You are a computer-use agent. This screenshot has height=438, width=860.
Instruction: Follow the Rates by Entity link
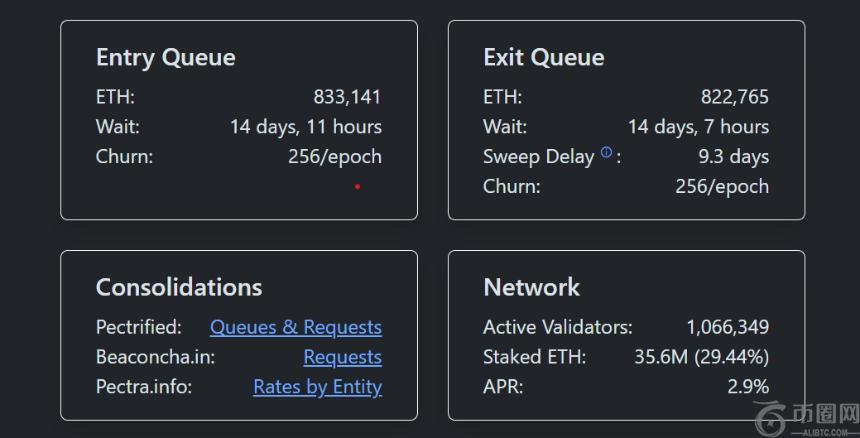pos(317,387)
